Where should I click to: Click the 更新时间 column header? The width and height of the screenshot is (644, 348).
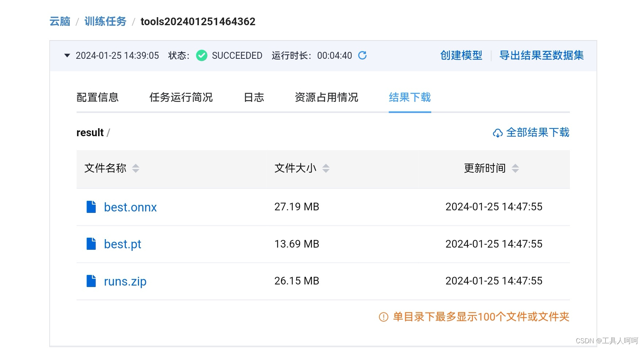click(485, 168)
